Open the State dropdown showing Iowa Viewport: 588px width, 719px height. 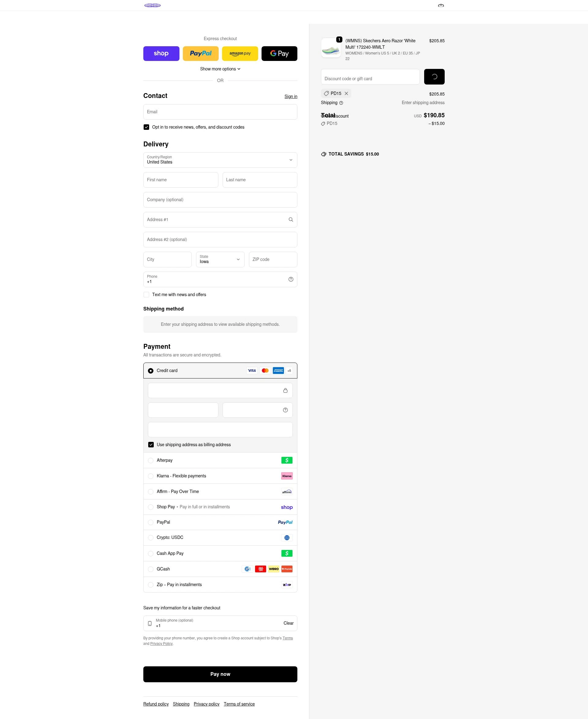[x=220, y=259]
